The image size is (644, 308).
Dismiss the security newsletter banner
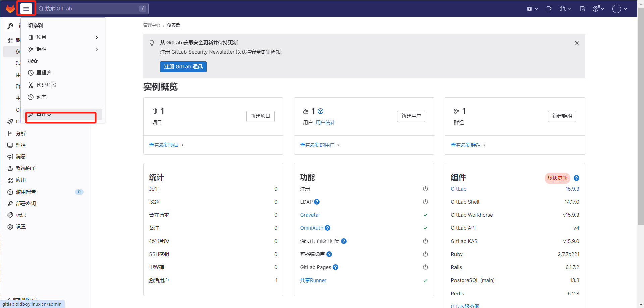[577, 43]
